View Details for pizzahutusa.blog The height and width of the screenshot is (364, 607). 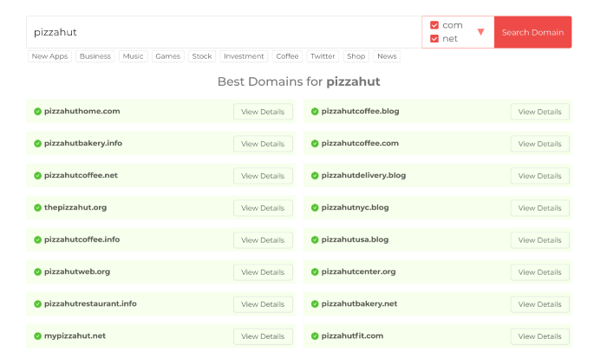[540, 240]
